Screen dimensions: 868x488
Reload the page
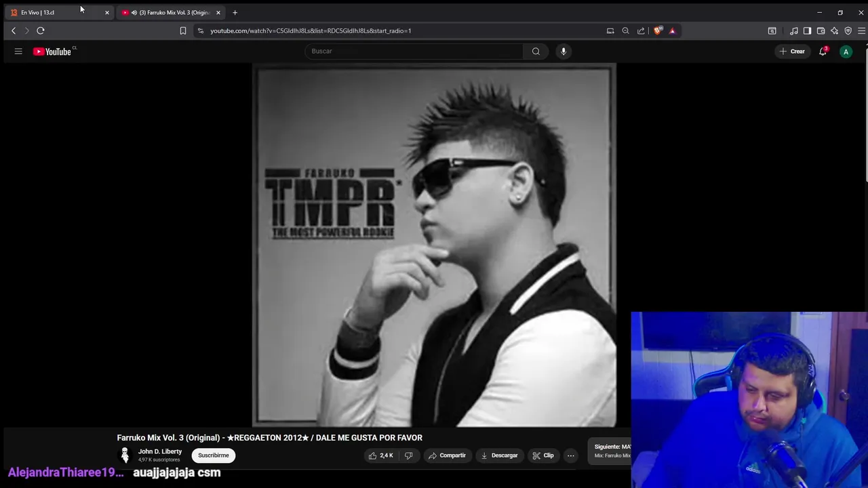[41, 30]
